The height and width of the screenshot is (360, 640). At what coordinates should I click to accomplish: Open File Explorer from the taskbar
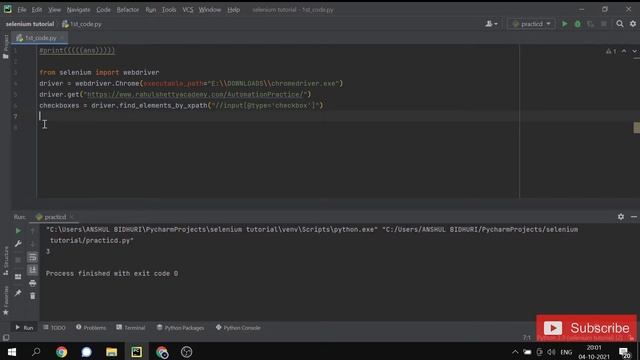tap(111, 352)
